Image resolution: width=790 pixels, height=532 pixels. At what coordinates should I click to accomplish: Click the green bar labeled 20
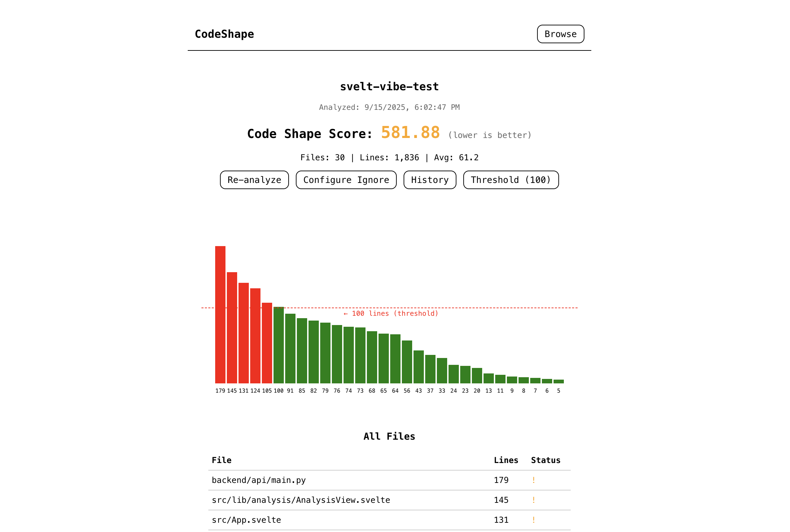[x=477, y=375]
